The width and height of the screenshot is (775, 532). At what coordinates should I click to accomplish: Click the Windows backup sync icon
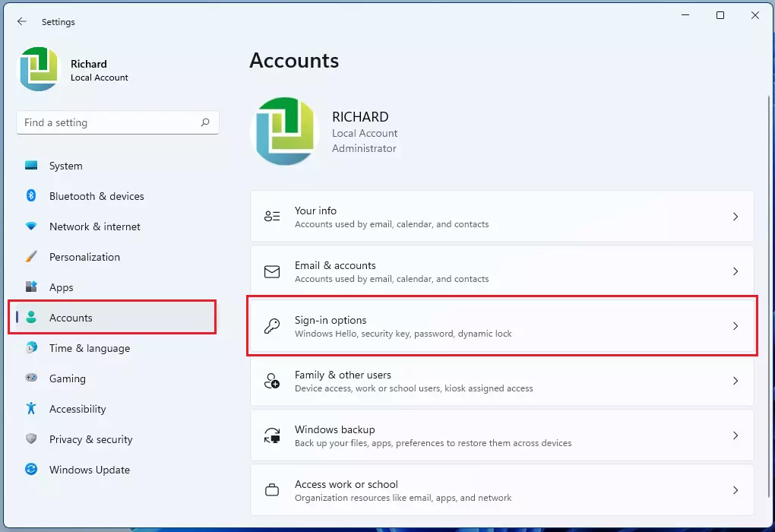click(x=272, y=435)
